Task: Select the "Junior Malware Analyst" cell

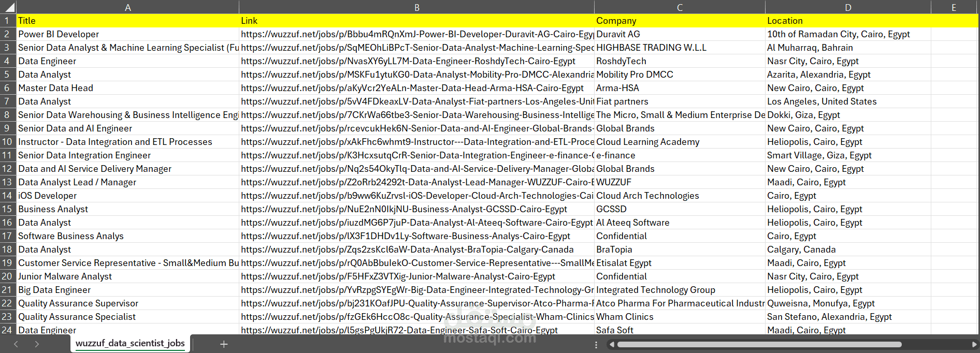Action: coord(128,276)
